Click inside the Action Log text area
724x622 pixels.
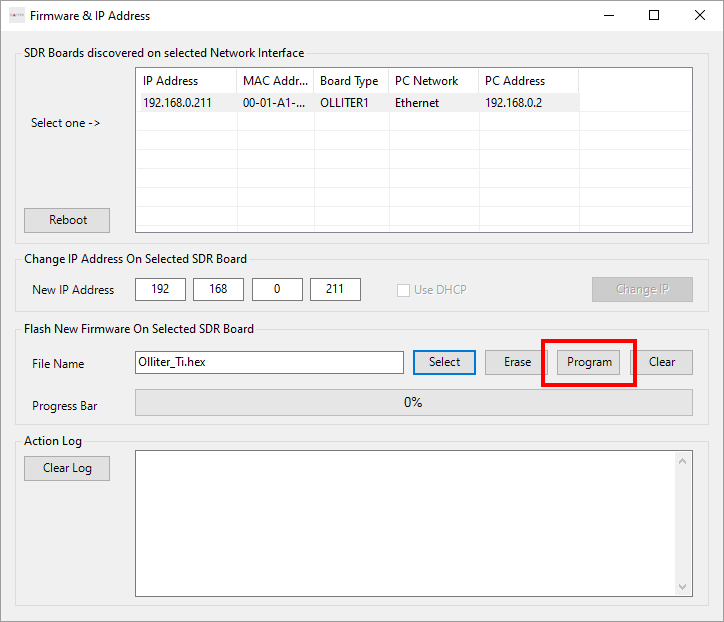pos(405,524)
